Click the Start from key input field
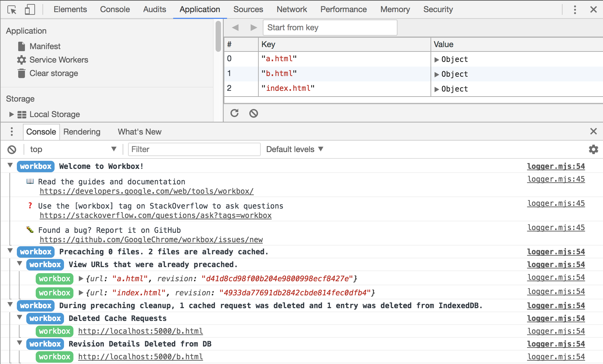Screen dimensions: 603x364 pyautogui.click(x=329, y=28)
